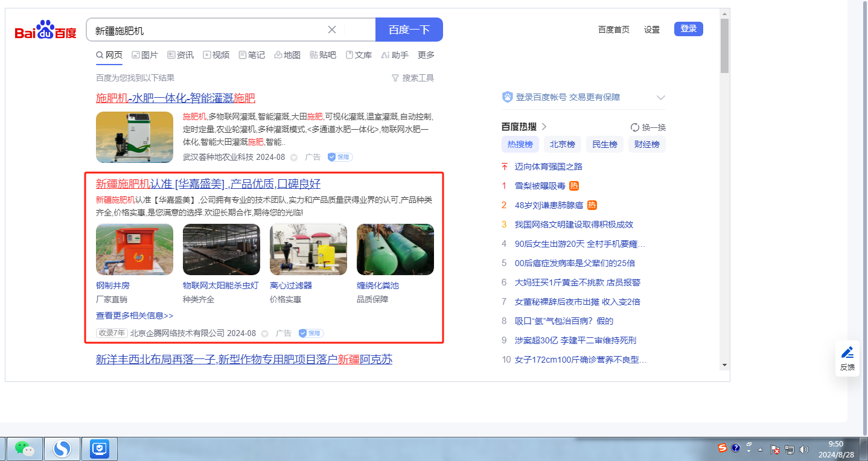Open the 钢制井房 product thumbnail
The height and width of the screenshot is (461, 868).
coord(135,250)
